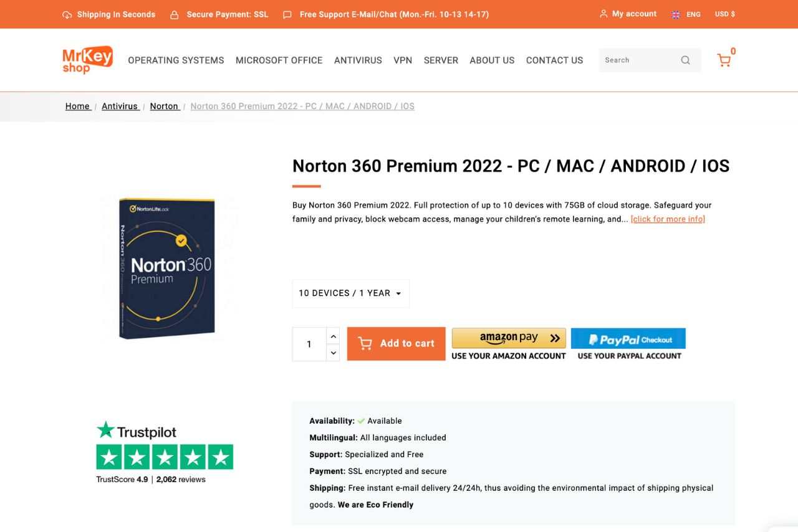Open the Microsoft Office menu item

279,60
